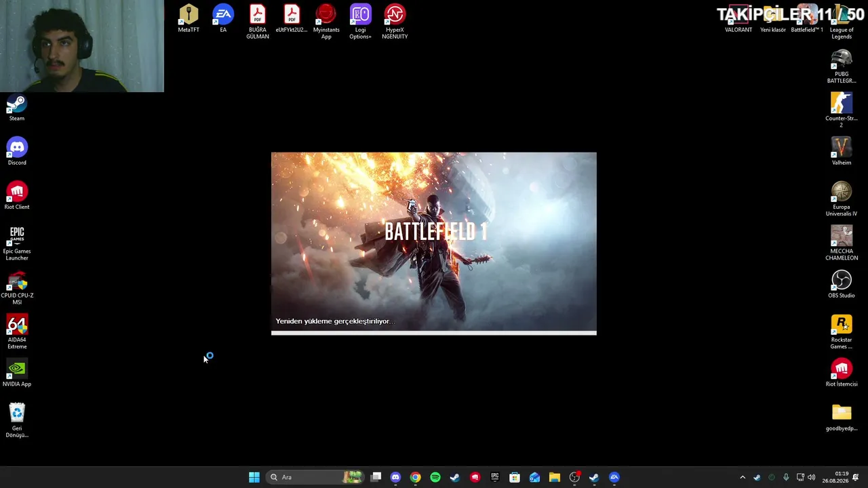Select the Valheim desktop shortcut

842,152
